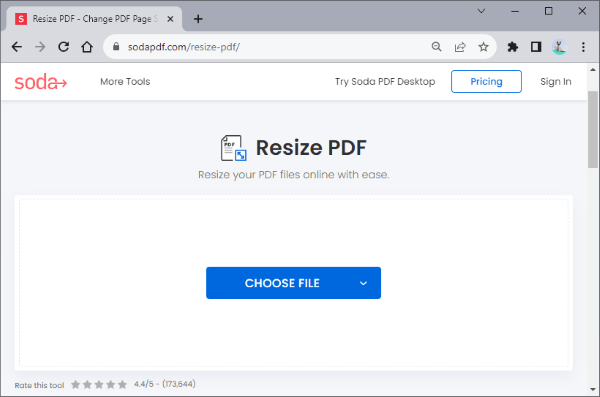
Task: Click the scrollbar up arrow
Action: pyautogui.click(x=593, y=70)
